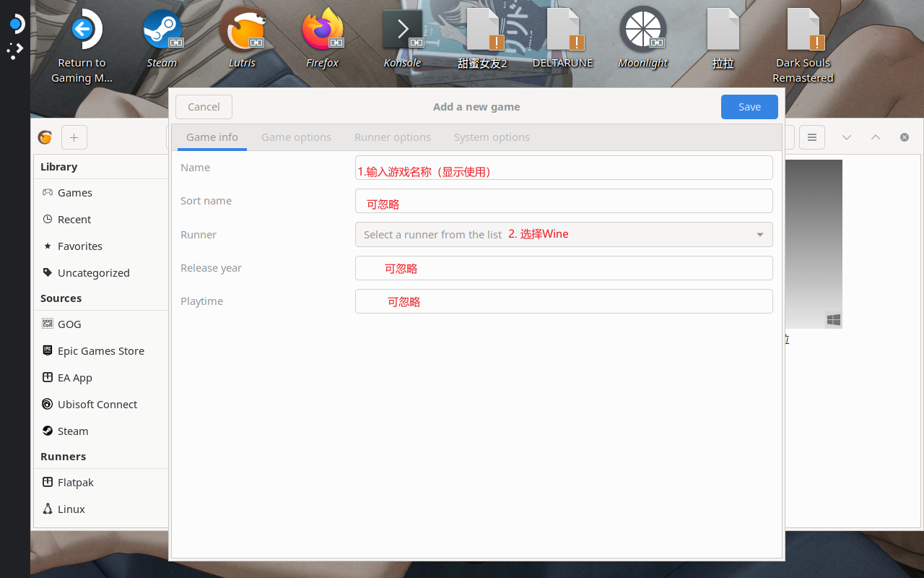Open the Konsole terminal shortcut
Screen dimensions: 924x578
402,30
